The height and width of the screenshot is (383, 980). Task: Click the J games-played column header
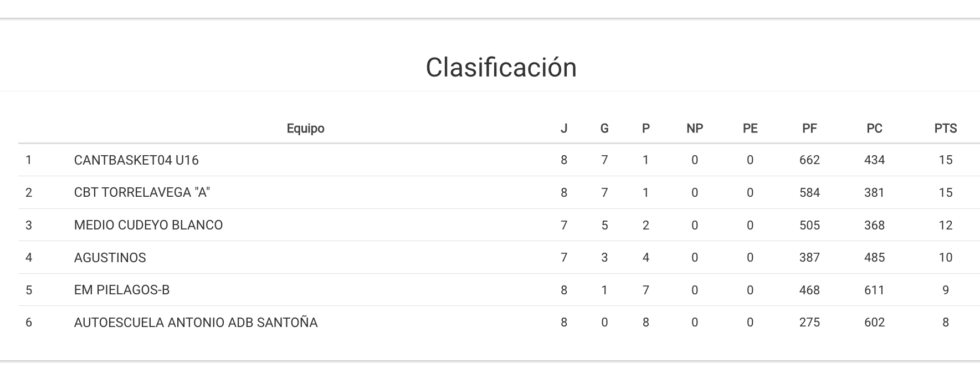[x=564, y=129]
